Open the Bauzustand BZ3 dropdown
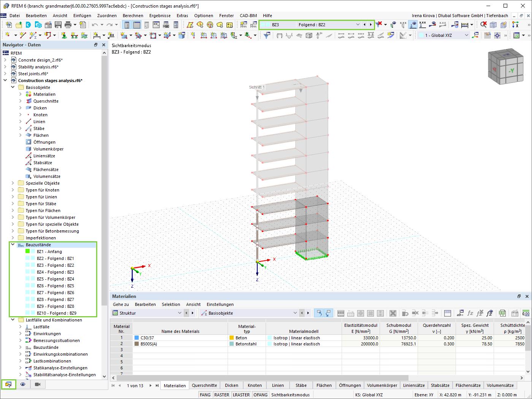This screenshot has height=399, width=532. (x=358, y=25)
